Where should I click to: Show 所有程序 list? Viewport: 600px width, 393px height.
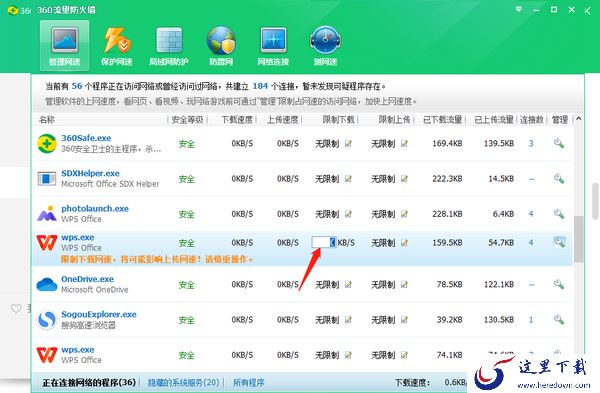pyautogui.click(x=248, y=382)
